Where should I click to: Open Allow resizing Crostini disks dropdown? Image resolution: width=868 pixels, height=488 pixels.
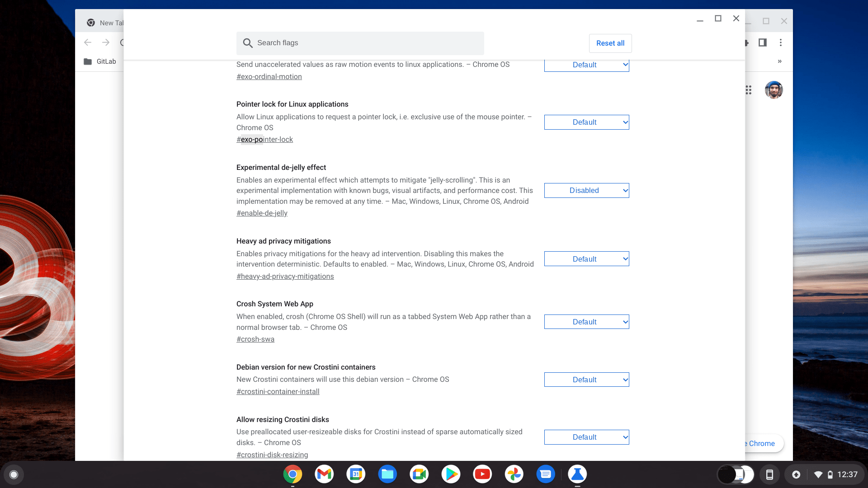click(586, 437)
